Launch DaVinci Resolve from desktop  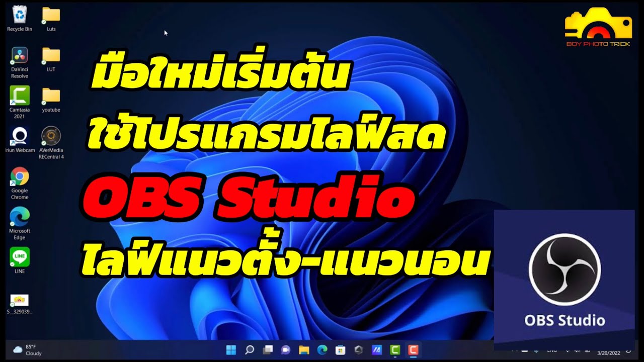click(x=20, y=62)
